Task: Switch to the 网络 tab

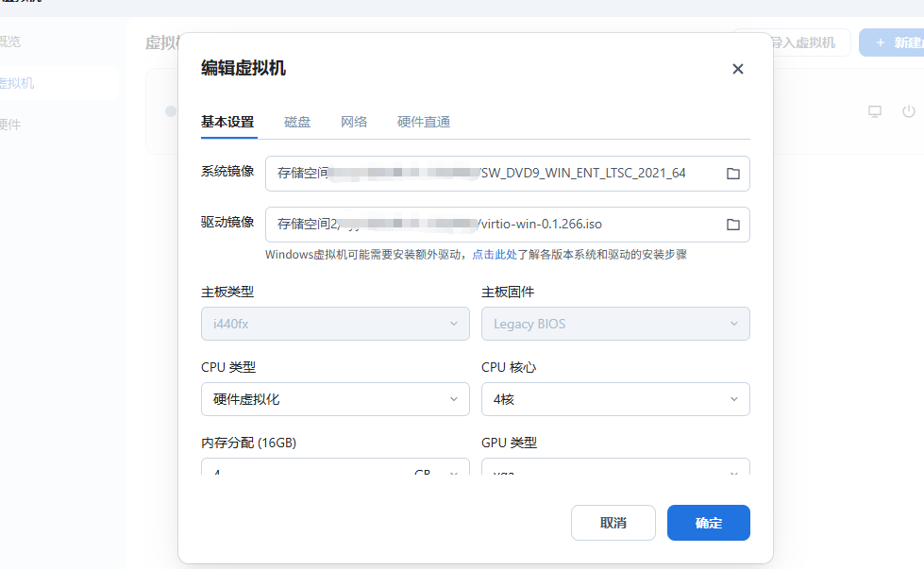Action: (x=354, y=122)
